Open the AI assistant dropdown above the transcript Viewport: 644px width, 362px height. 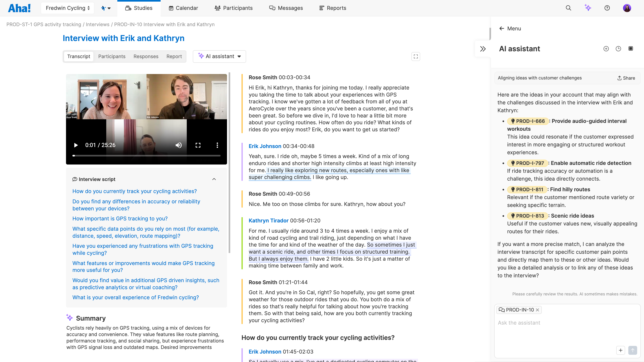click(219, 56)
